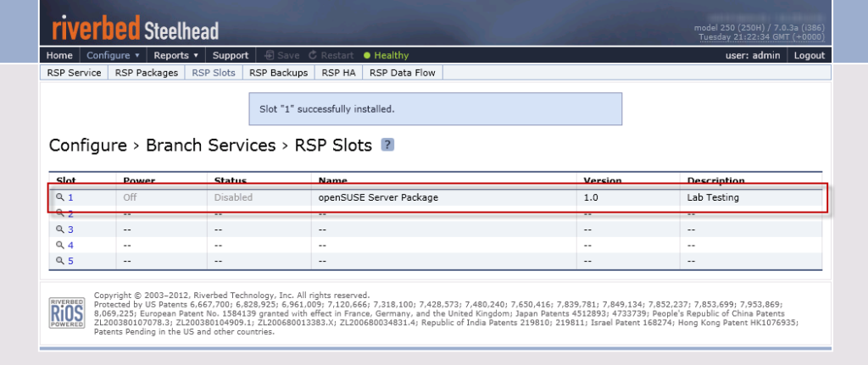Screen dimensions: 868x365
Task: Switch to the RSP Packages tab
Action: [147, 73]
